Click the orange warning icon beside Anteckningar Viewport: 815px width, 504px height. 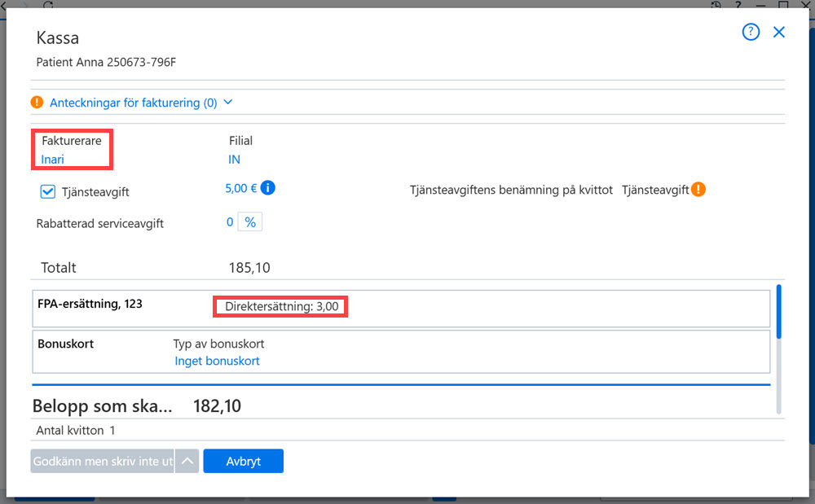pyautogui.click(x=37, y=103)
